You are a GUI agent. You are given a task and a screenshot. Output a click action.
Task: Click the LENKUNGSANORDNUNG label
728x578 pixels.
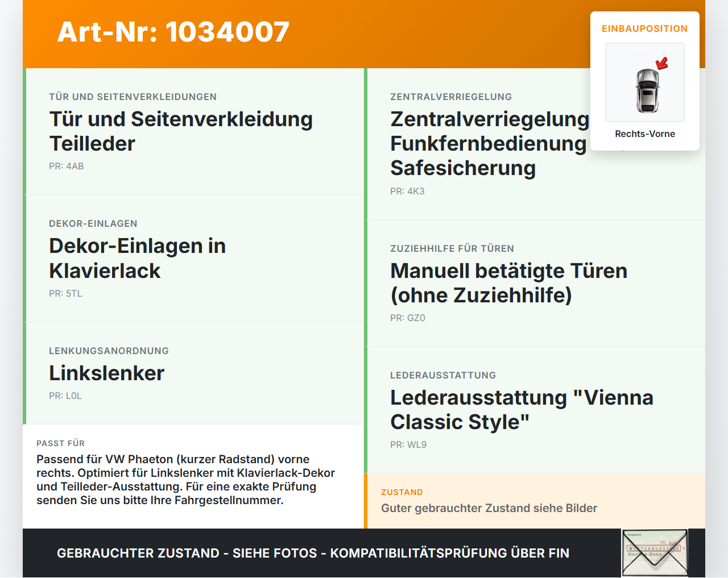click(109, 351)
